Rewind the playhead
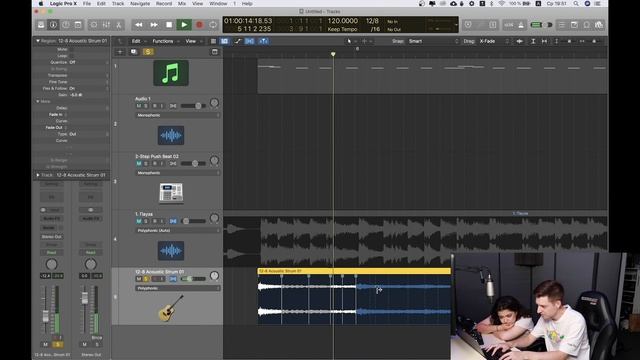This screenshot has width=640, height=360. 139,25
